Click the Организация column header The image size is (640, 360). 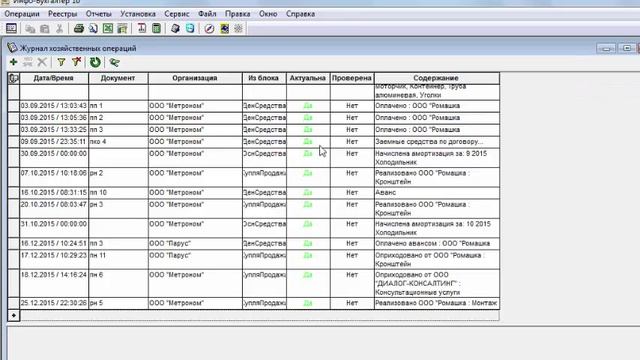[x=195, y=78]
